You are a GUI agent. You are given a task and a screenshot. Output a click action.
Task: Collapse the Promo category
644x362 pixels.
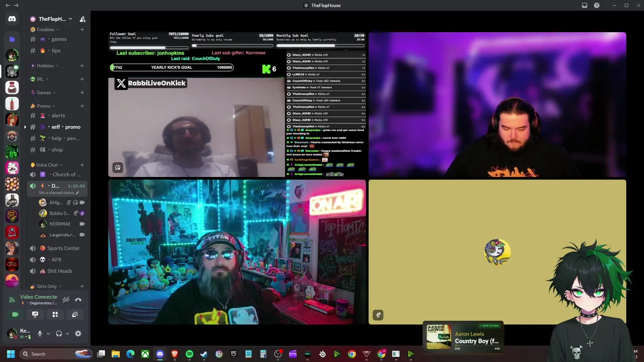[43, 106]
